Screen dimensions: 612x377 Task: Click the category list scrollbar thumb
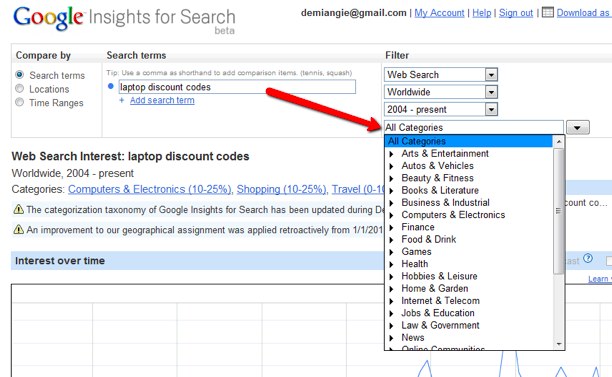559,211
